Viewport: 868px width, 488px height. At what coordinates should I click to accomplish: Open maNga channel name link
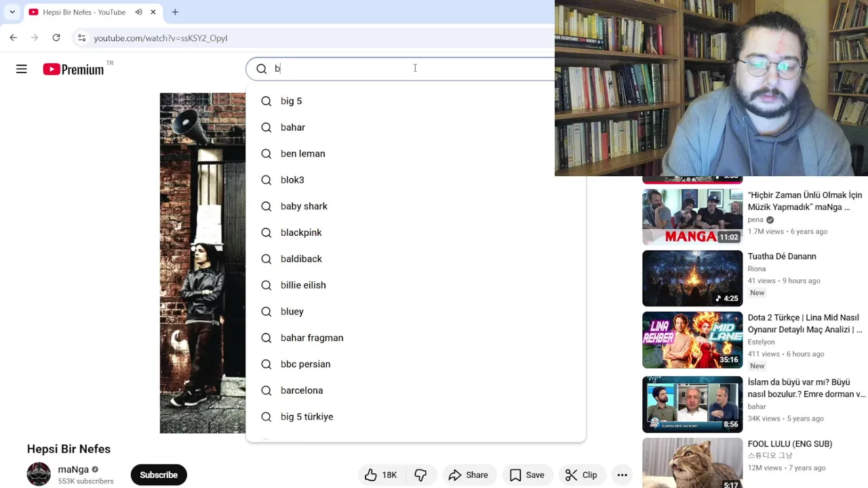73,469
